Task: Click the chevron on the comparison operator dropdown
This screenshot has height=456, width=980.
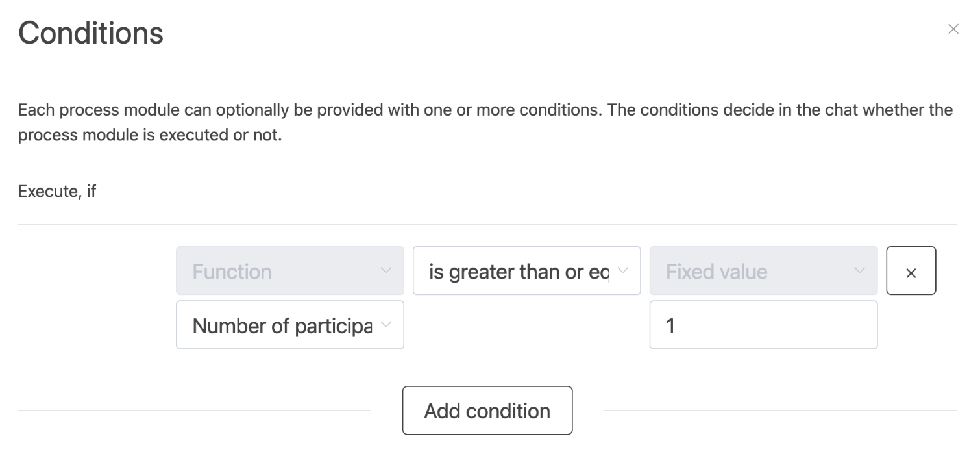Action: (x=623, y=270)
